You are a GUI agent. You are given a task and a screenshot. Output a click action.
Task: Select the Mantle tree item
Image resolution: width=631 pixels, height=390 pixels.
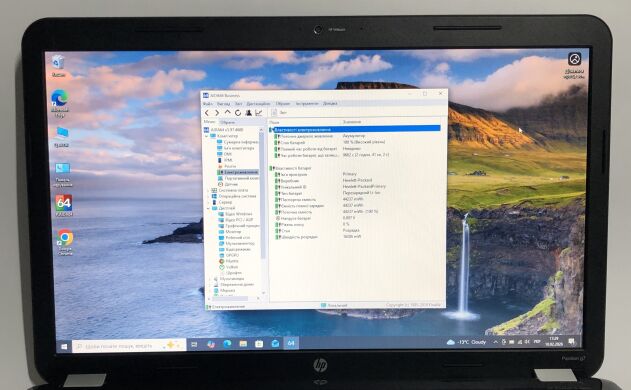(229, 261)
